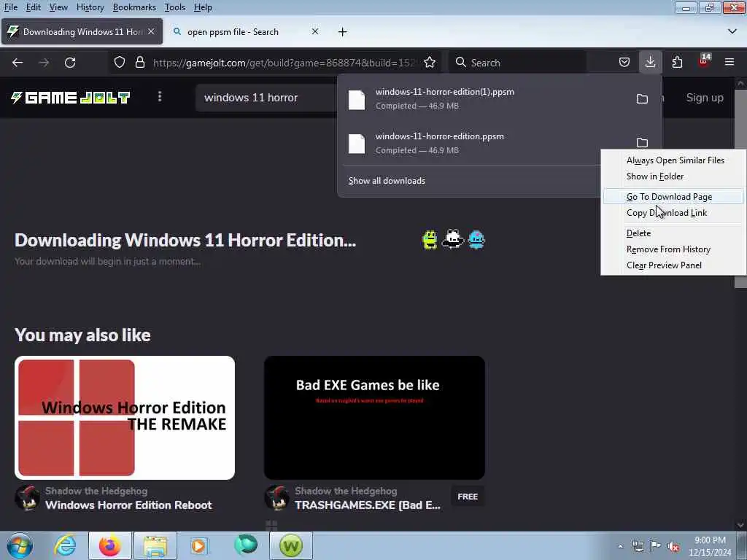This screenshot has width=747, height=560.
Task: Open the History menu
Action: tap(90, 7)
